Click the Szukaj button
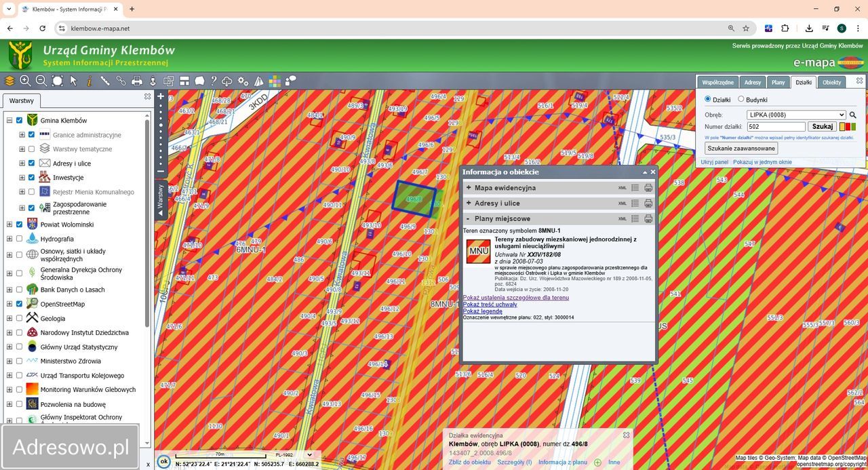868x470 pixels. 822,127
